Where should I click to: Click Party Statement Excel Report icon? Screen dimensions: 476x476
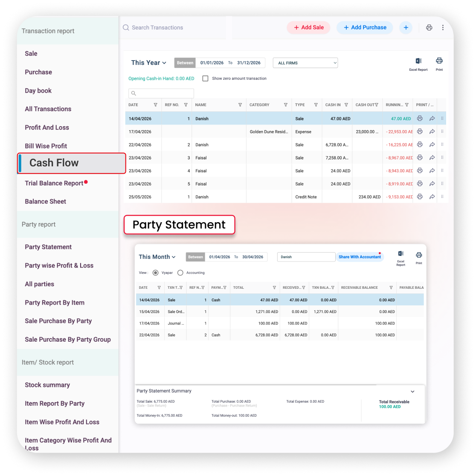click(401, 254)
